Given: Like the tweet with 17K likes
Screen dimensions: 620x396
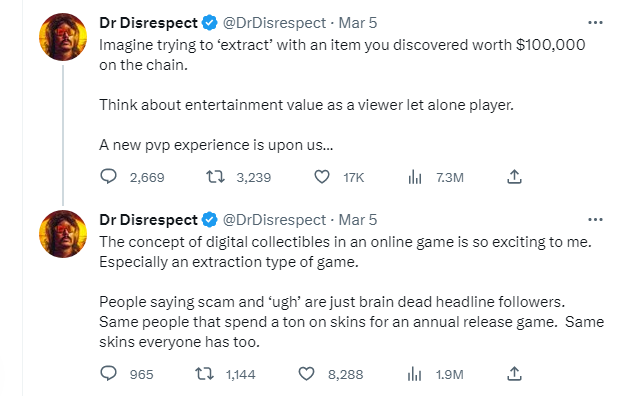Looking at the screenshot, I should point(322,176).
